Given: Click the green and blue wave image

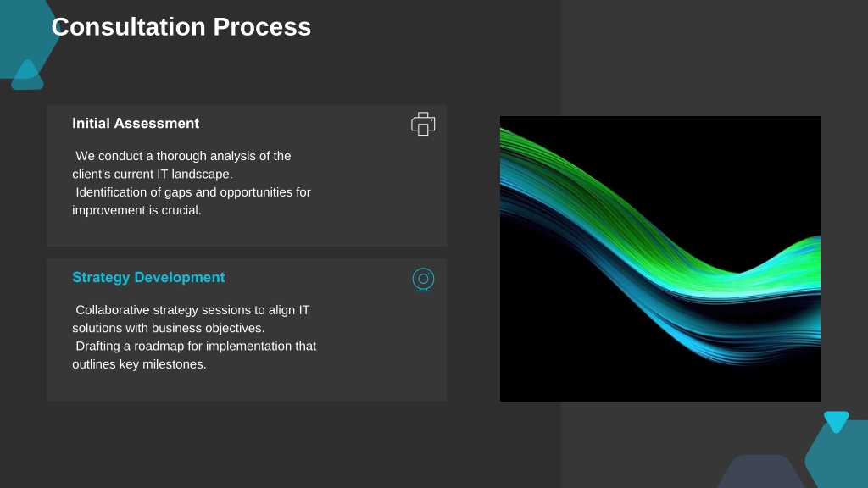Looking at the screenshot, I should pos(659,258).
